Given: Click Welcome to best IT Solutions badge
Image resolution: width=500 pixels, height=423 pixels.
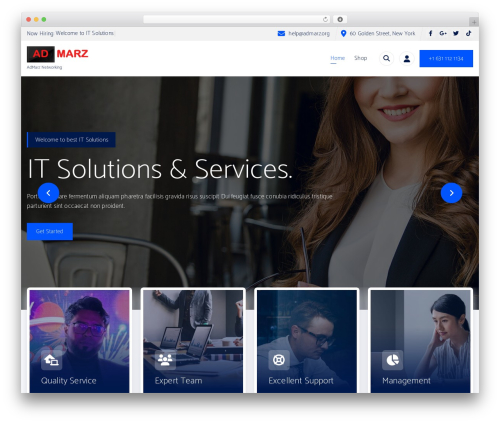Looking at the screenshot, I should tap(71, 140).
